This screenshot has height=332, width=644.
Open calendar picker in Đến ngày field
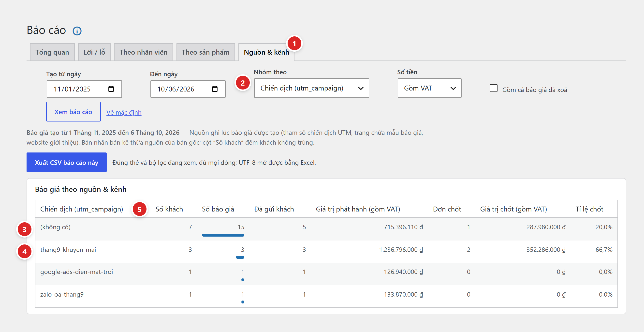[215, 89]
